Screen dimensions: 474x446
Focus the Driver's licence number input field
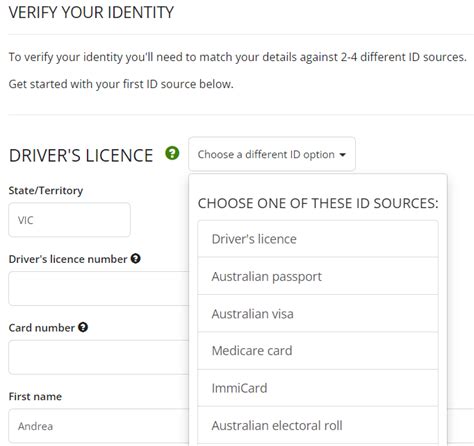point(99,288)
